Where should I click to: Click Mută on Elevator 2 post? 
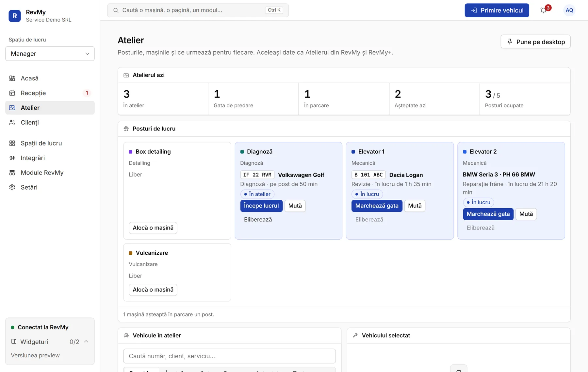coord(526,214)
